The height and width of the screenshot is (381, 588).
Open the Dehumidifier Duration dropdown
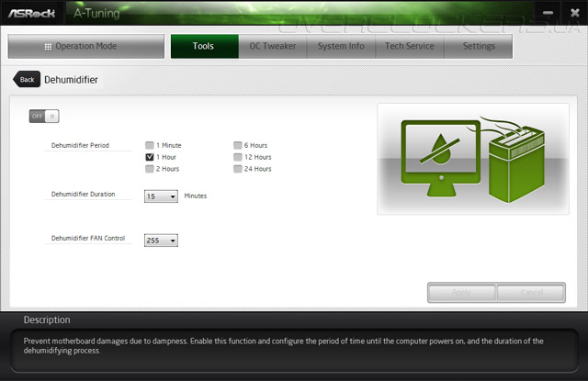click(x=161, y=196)
